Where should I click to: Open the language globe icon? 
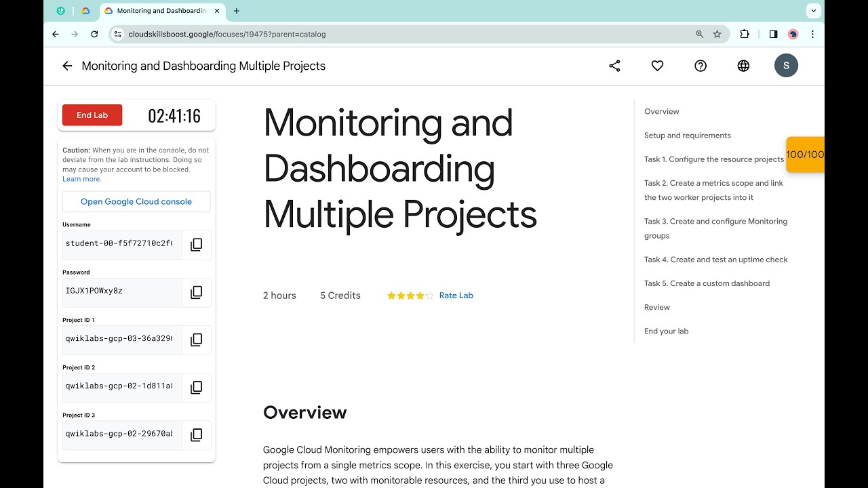pos(743,66)
